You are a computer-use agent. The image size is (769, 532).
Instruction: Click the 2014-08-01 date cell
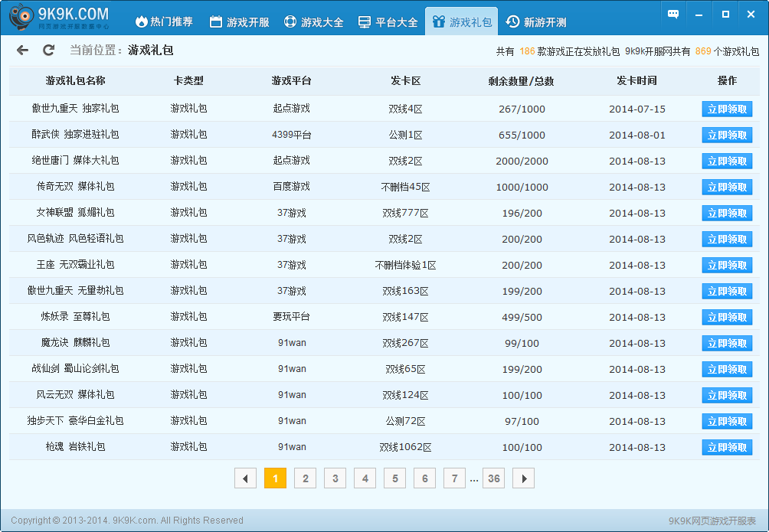pyautogui.click(x=637, y=135)
